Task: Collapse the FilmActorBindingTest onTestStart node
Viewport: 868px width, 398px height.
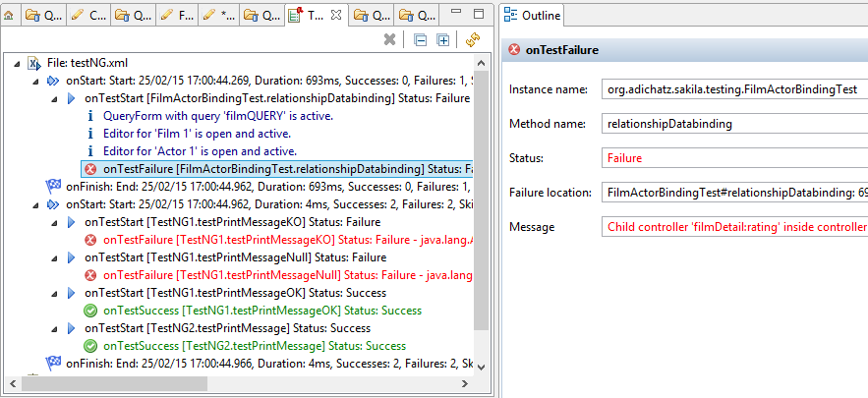Action: point(56,98)
